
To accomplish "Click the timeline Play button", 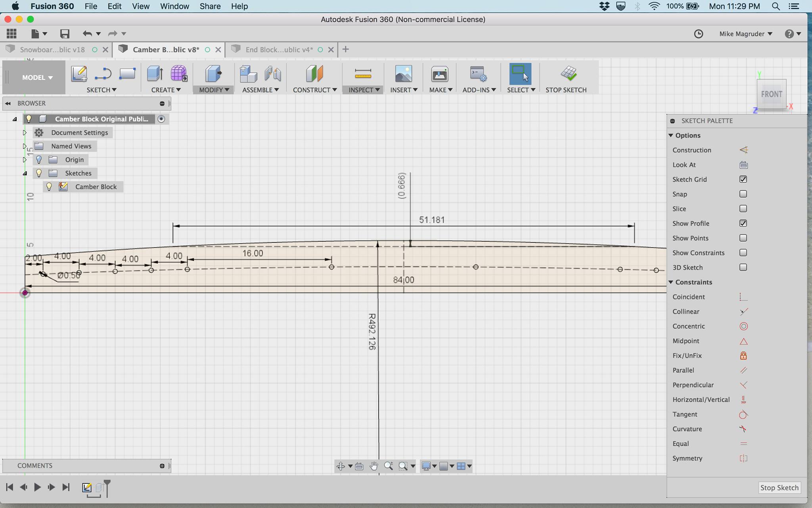I will pos(37,487).
